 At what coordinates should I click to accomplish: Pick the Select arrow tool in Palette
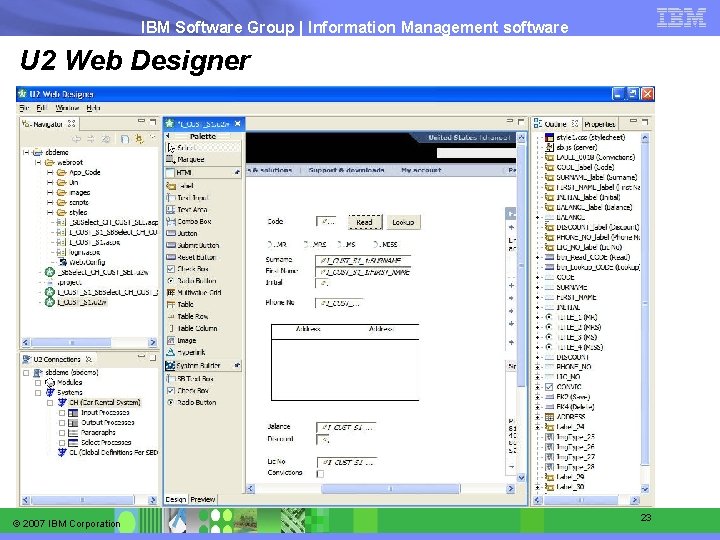[170, 148]
